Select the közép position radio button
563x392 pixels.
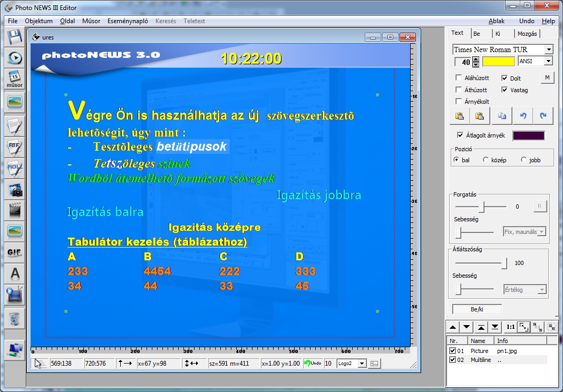pos(486,160)
